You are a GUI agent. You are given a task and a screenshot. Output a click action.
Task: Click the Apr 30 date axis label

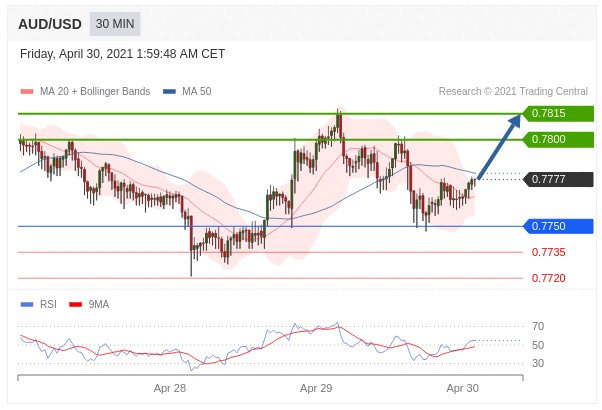pos(462,388)
